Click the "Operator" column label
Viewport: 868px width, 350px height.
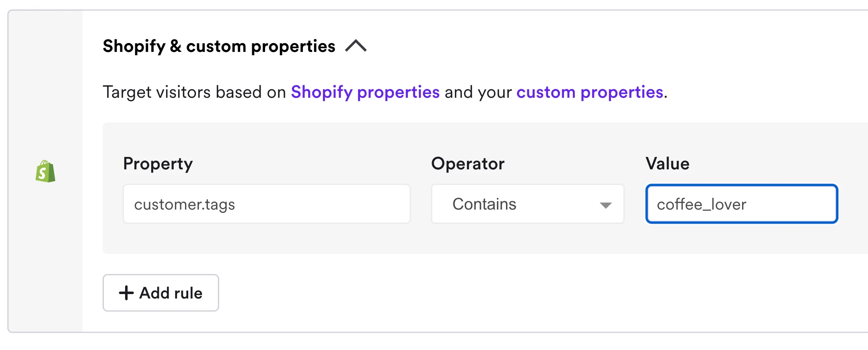point(468,164)
